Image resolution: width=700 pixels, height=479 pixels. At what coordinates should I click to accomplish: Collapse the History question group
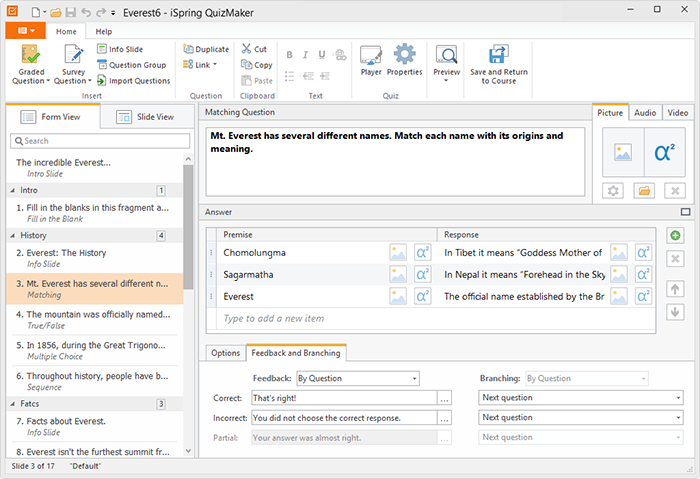point(12,236)
